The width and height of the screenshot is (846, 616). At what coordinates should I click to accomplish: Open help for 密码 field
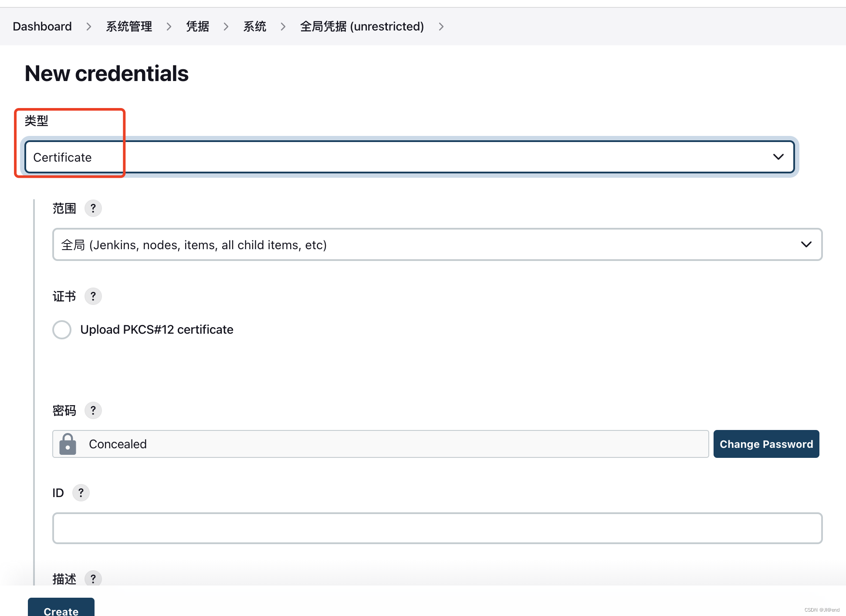point(93,410)
